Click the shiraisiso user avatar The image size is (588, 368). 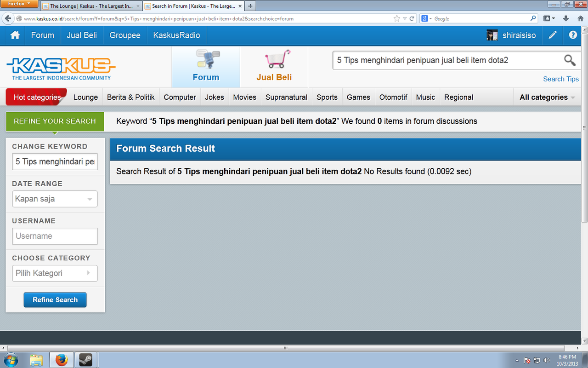pos(492,35)
